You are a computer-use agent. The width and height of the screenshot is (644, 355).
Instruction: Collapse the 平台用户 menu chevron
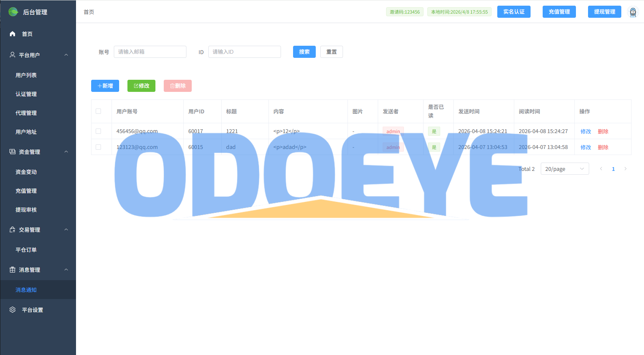[66, 55]
